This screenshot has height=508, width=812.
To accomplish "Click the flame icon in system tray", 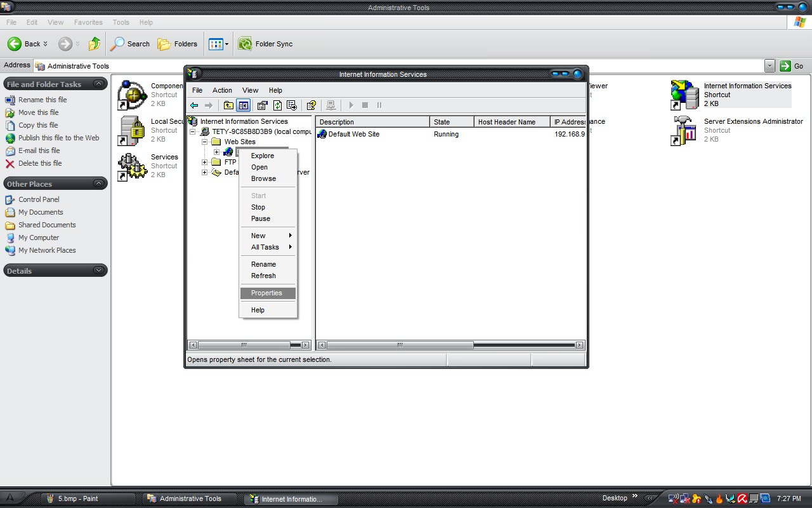I will click(719, 498).
